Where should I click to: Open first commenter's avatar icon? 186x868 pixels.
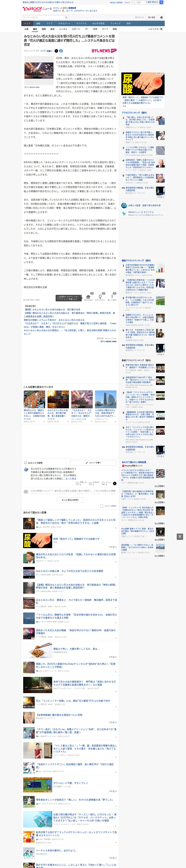click(26, 469)
